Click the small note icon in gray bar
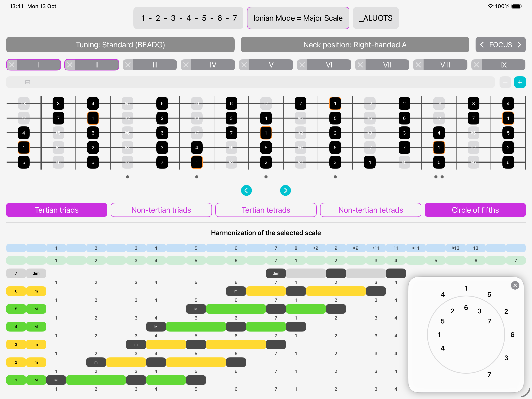Image resolution: width=532 pixels, height=399 pixels. point(28,82)
